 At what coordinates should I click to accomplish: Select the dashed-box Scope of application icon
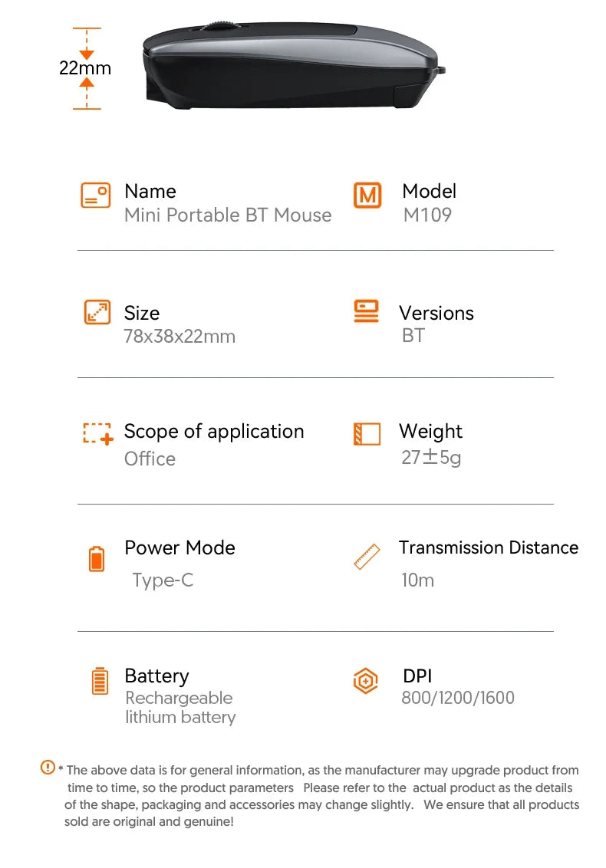(x=98, y=433)
